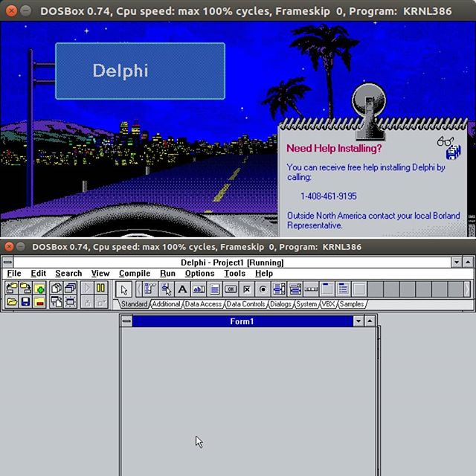
Task: Close the lower DOSBox window
Action: pos(9,247)
